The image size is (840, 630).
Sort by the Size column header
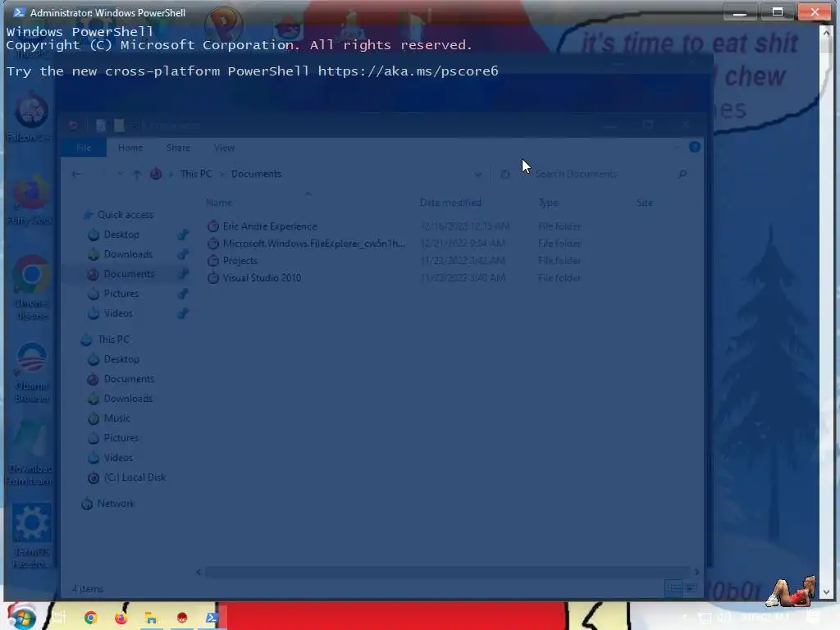point(645,203)
